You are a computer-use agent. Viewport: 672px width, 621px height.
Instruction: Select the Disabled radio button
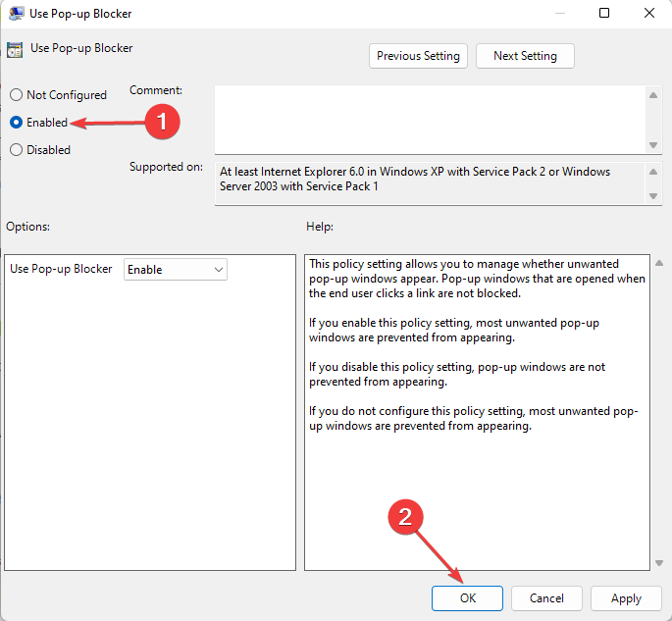tap(17, 149)
